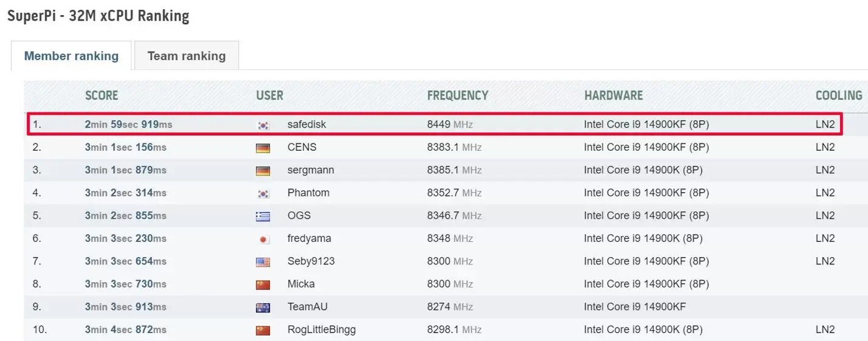Screen dimensions: 868x341
Task: Click the Greece flag beside OGS
Action: tap(263, 216)
